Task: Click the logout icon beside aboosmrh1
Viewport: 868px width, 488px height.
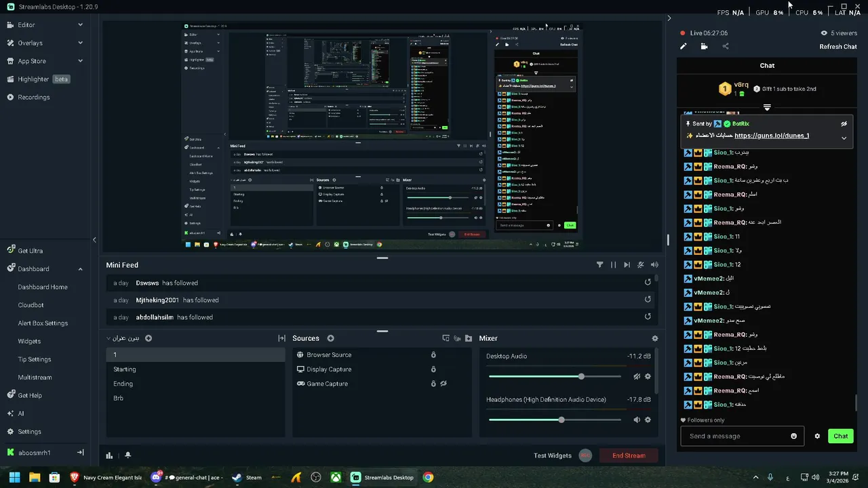Action: click(x=80, y=452)
